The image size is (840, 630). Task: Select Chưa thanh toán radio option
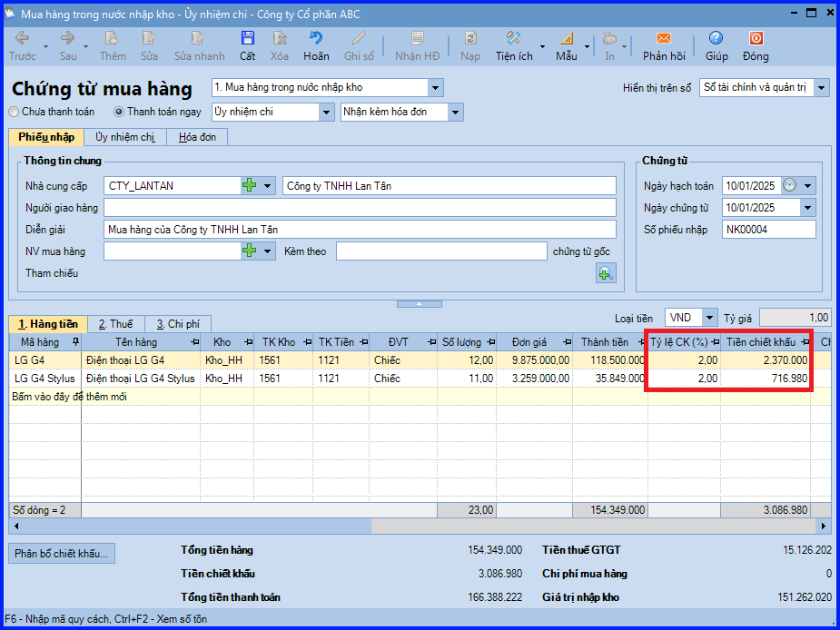[x=14, y=113]
